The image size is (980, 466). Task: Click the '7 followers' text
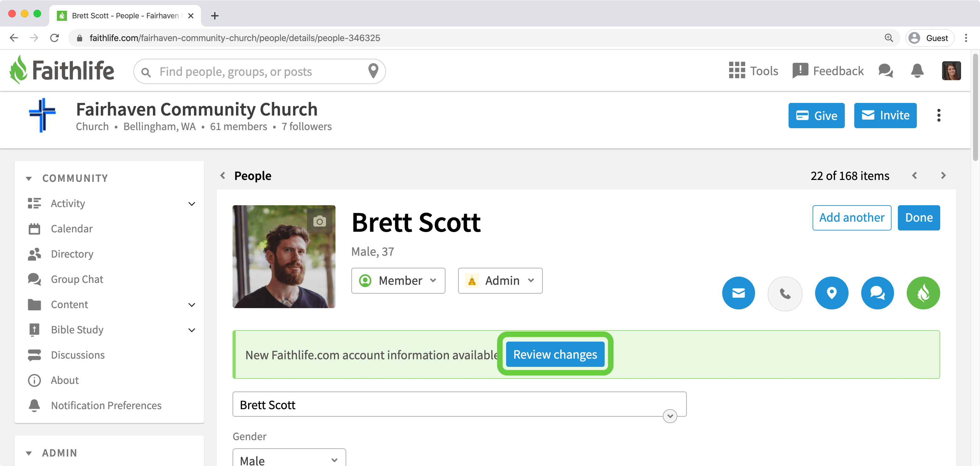[x=307, y=126]
